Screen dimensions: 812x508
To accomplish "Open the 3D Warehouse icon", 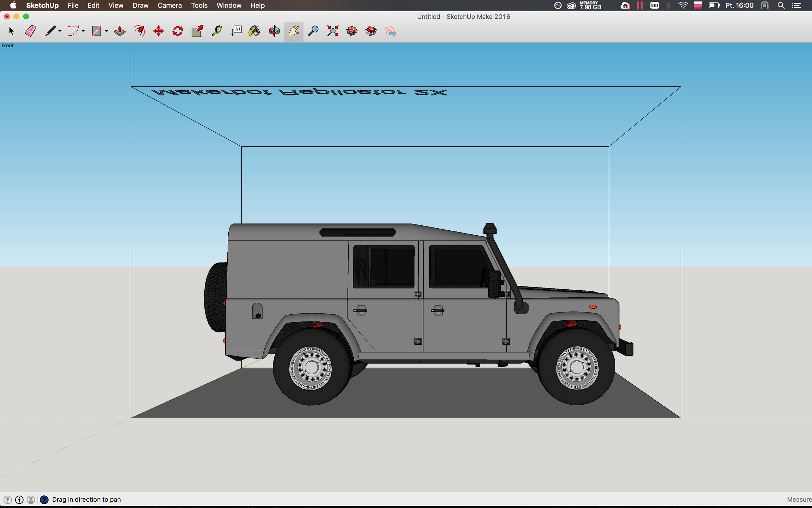I will tap(352, 31).
